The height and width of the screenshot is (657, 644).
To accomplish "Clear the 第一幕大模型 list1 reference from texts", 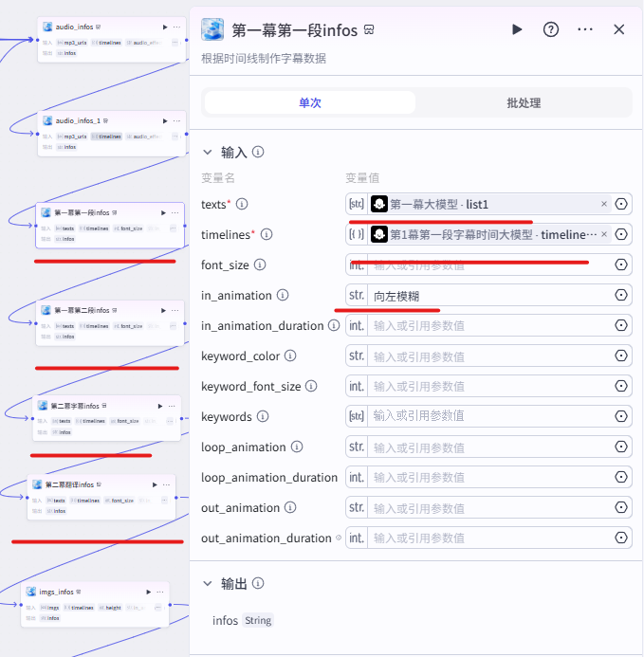I will 604,204.
